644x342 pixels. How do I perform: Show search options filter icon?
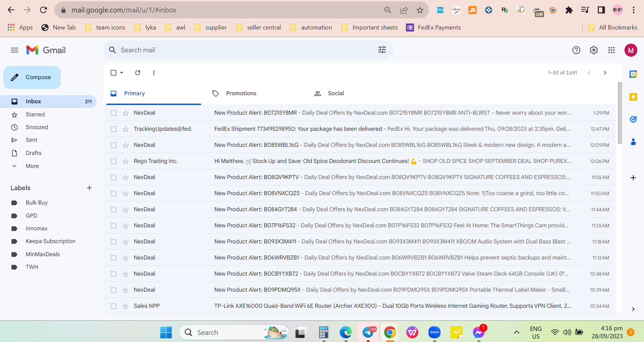(x=382, y=50)
